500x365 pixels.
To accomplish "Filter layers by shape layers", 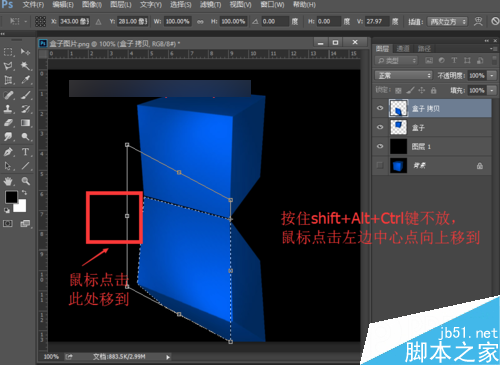I will [467, 61].
